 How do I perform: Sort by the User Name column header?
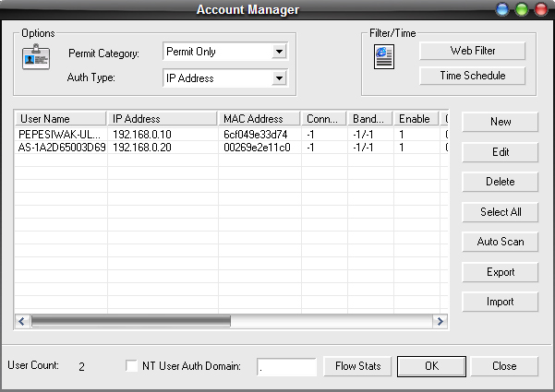[61, 119]
